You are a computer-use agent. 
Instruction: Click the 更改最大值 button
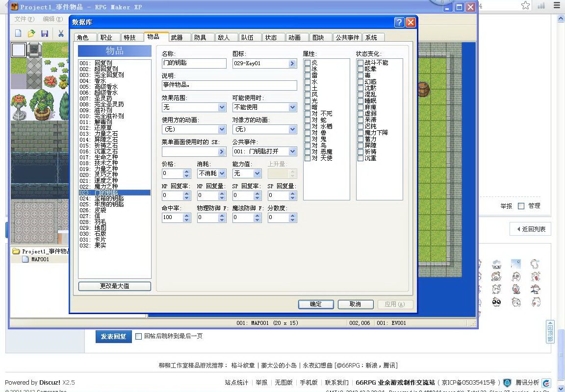pyautogui.click(x=115, y=286)
